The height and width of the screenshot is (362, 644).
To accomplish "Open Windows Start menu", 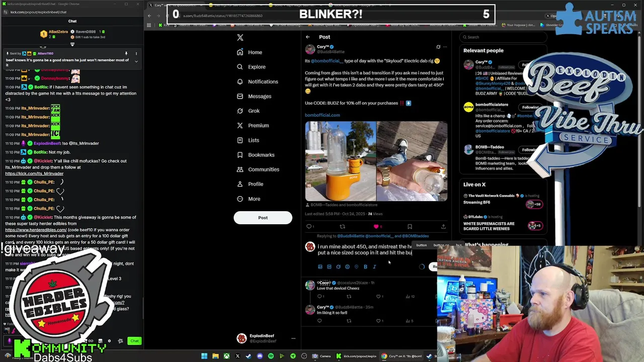I will click(x=204, y=356).
